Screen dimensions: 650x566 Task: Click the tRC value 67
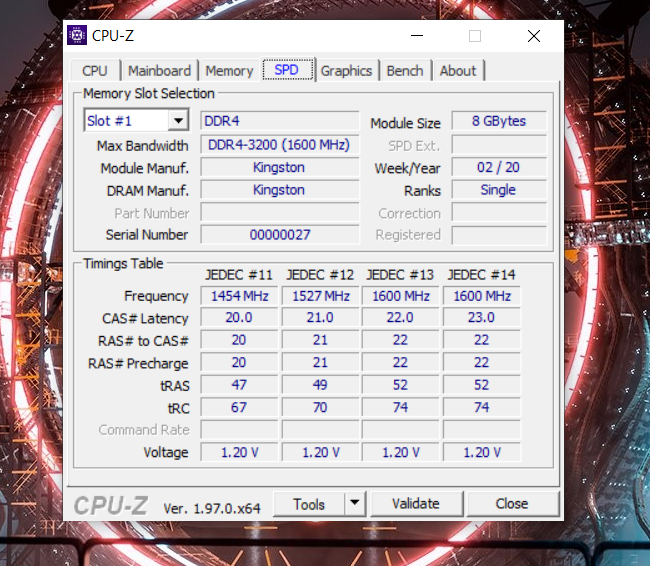[239, 407]
